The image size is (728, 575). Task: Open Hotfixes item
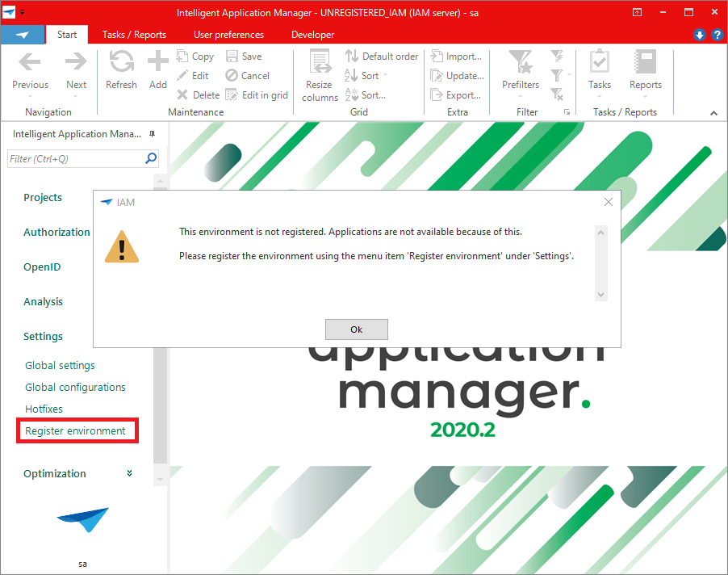coord(44,409)
